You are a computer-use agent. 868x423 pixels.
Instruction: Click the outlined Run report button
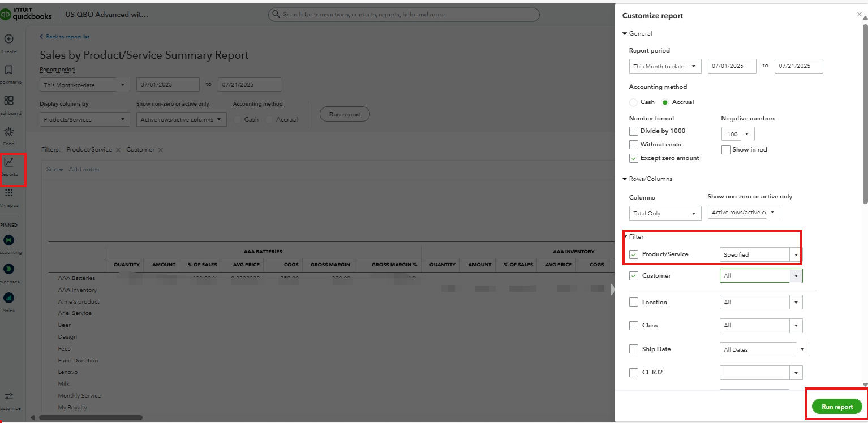(x=345, y=114)
